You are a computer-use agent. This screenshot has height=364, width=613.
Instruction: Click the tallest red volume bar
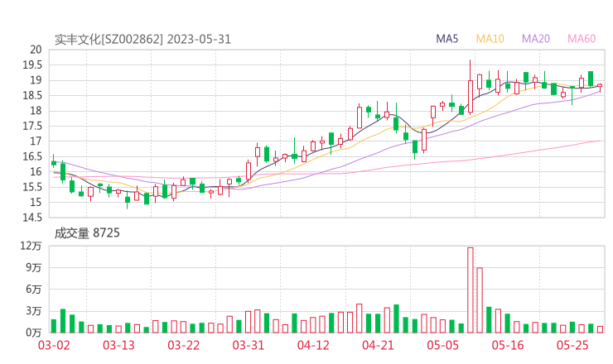471,290
